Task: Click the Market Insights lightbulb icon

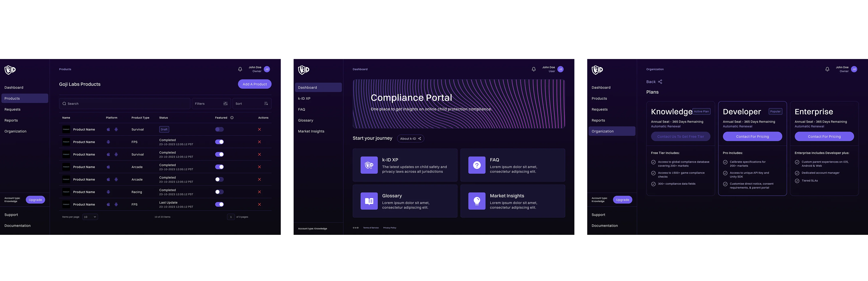Action: click(477, 201)
